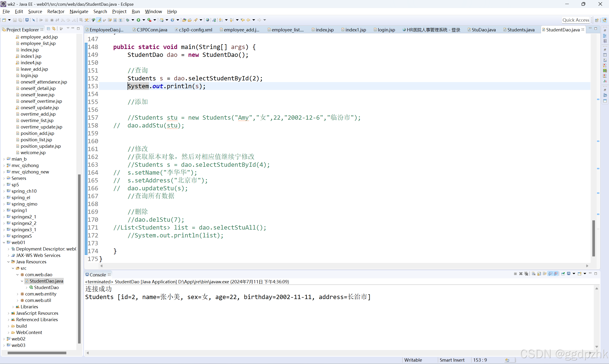Click the Run Last Tool icon
Screen dimensions: 609x364
pyautogui.click(x=149, y=20)
